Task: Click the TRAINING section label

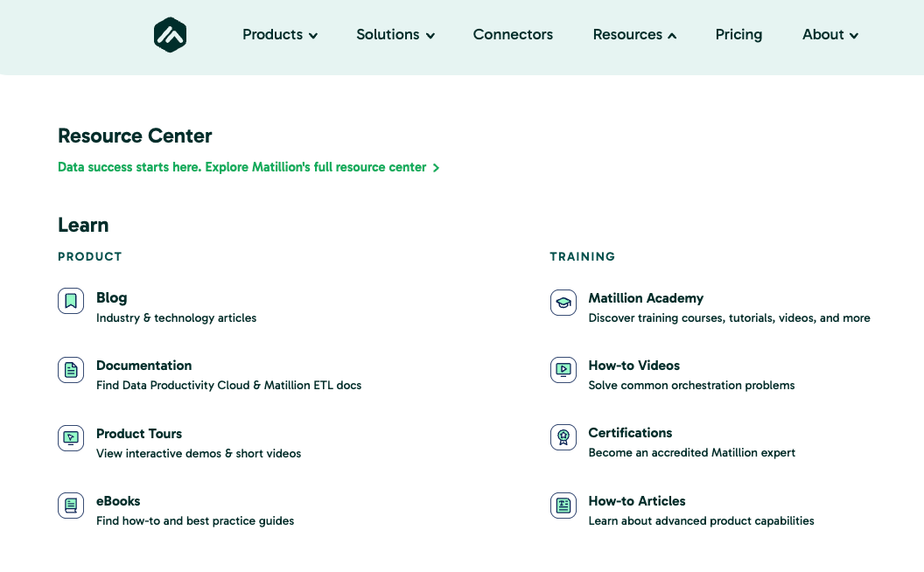Action: coord(582,257)
